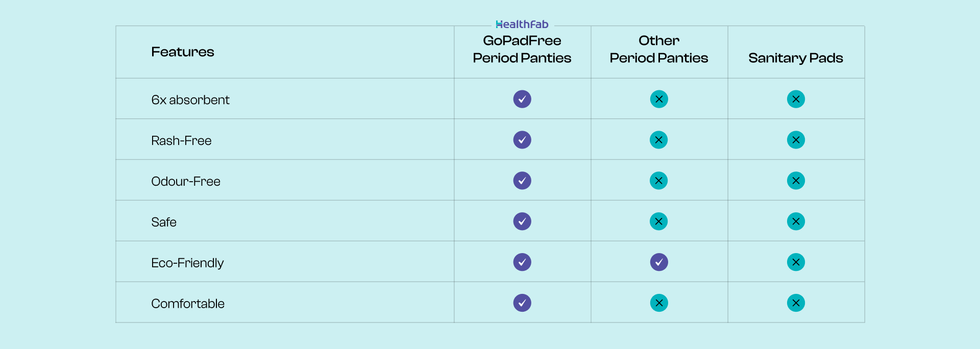Click Other Period Panties cross for 6x absorbent

point(659,99)
